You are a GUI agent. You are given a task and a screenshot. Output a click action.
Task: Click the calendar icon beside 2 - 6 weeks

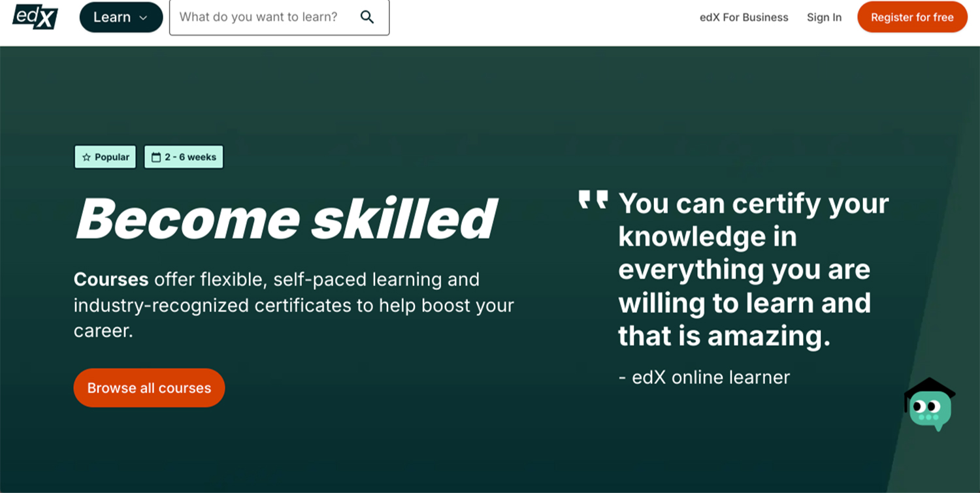(155, 157)
